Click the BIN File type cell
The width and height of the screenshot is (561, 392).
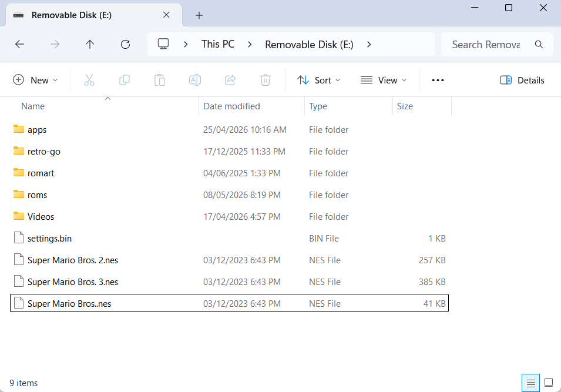click(x=324, y=239)
